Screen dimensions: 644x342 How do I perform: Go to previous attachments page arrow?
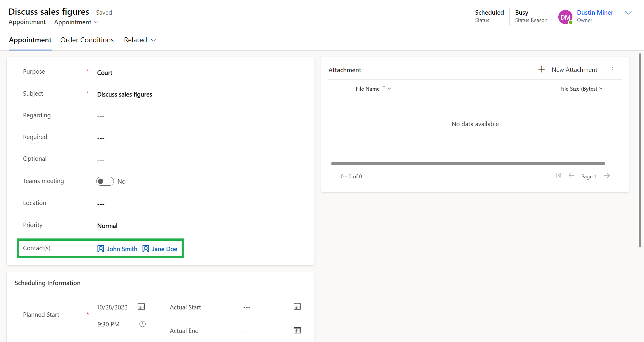[x=571, y=176]
